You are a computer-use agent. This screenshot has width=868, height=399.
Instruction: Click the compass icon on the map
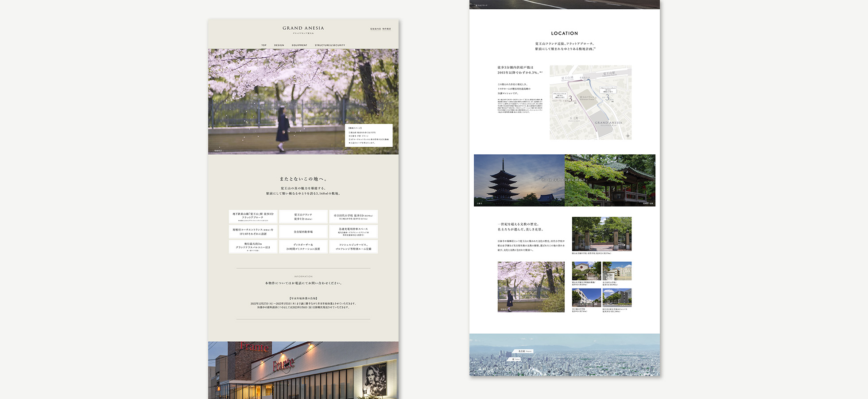click(628, 136)
